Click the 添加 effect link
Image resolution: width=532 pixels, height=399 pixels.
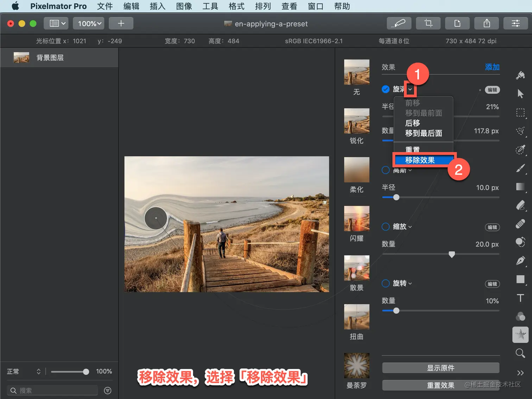pos(492,67)
